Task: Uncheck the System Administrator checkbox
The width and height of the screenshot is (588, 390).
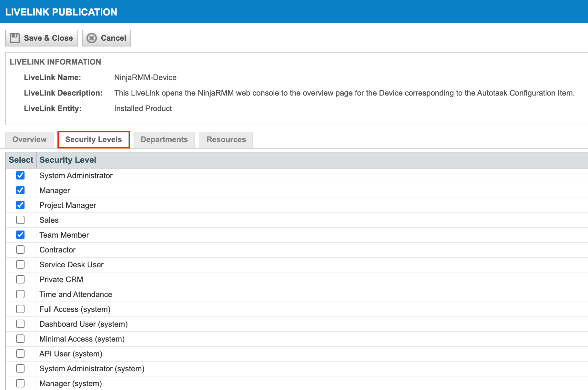Action: click(x=20, y=175)
